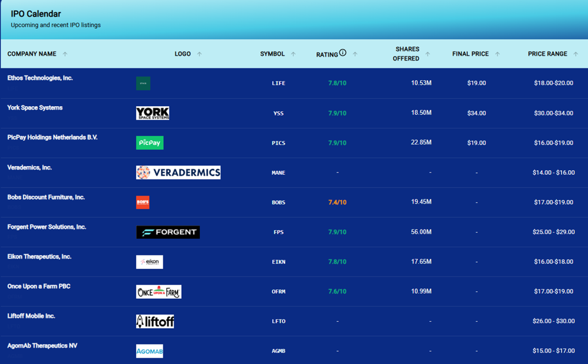Select the LIFE ticker symbol

tap(279, 83)
